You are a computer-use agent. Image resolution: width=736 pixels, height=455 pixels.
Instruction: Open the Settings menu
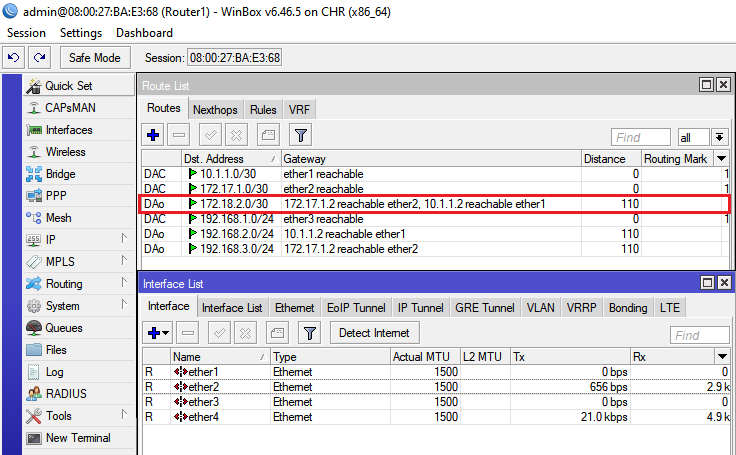click(81, 33)
